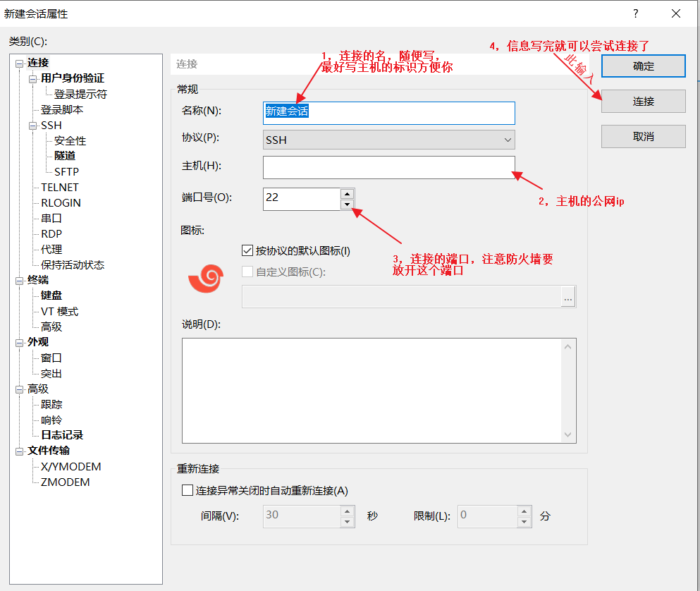The image size is (700, 591).
Task: Click the 取消 cancel button
Action: point(643,137)
